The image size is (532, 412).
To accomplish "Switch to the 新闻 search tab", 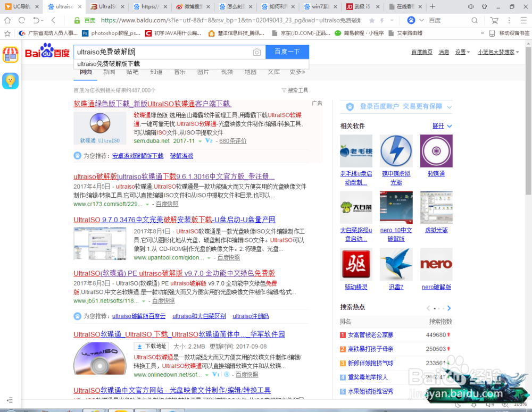I will 109,72.
